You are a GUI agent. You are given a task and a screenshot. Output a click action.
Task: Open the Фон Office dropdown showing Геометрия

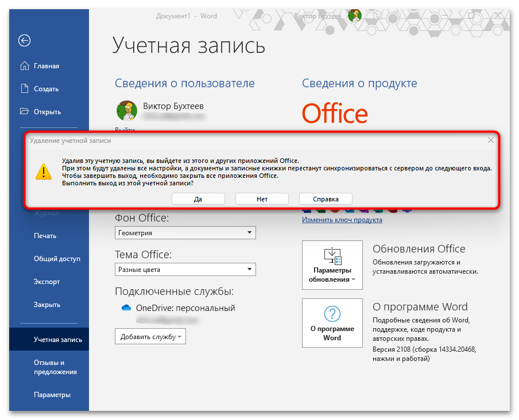[184, 232]
